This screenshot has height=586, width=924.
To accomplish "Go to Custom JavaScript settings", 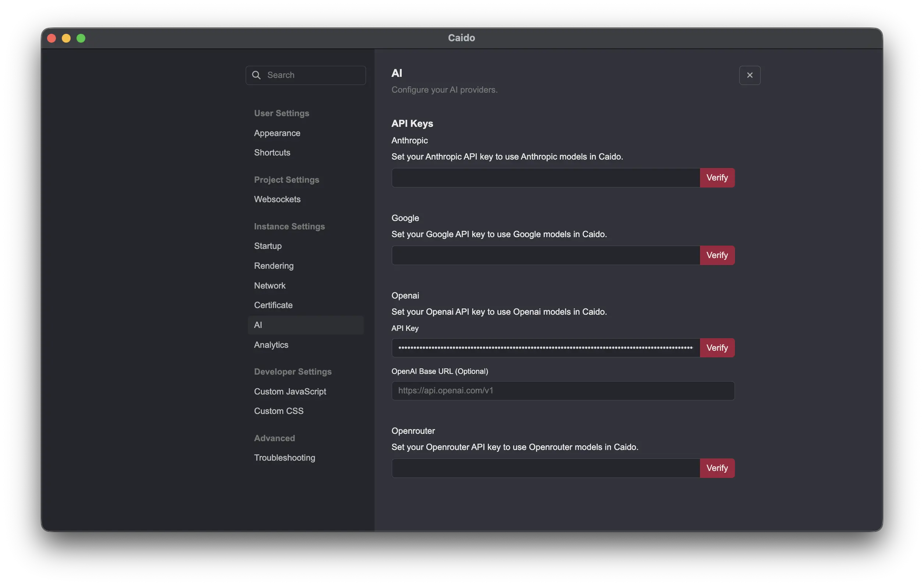I will [x=290, y=392].
